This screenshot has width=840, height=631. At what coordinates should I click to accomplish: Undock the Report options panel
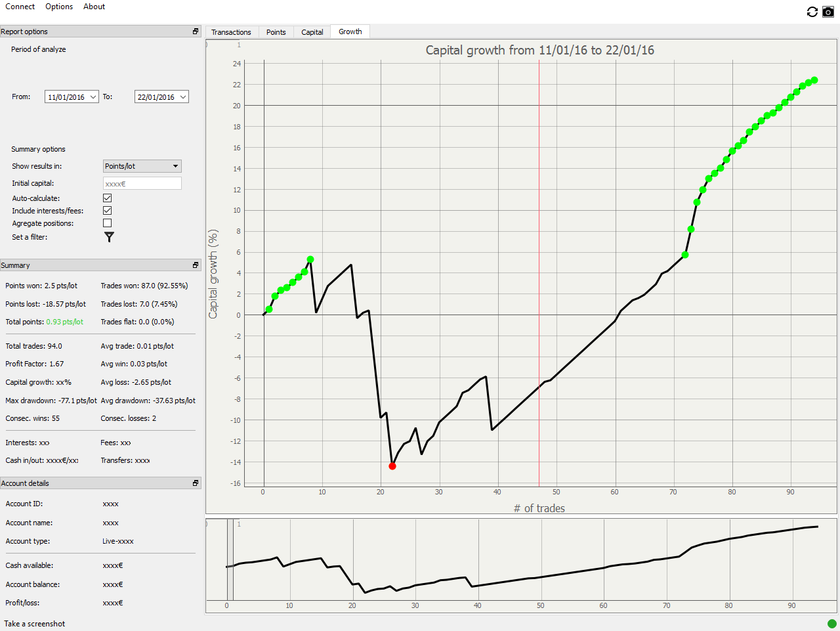point(196,31)
